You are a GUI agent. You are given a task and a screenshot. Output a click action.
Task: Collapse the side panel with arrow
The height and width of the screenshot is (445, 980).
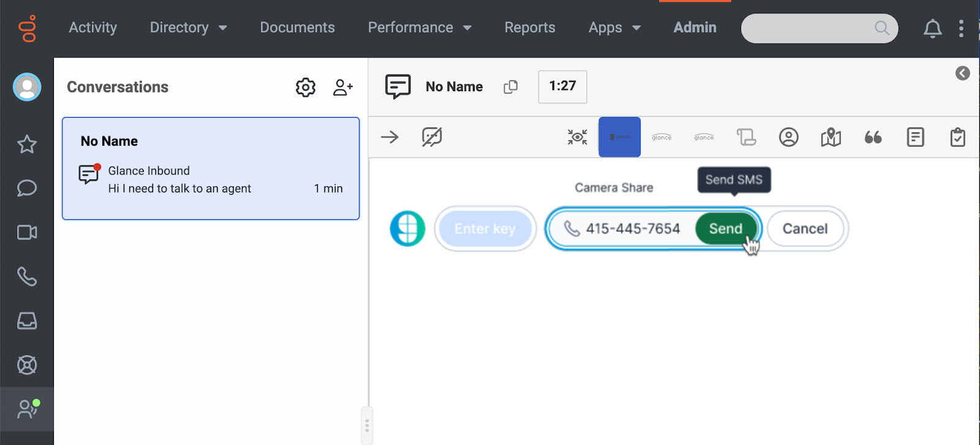pos(962,73)
